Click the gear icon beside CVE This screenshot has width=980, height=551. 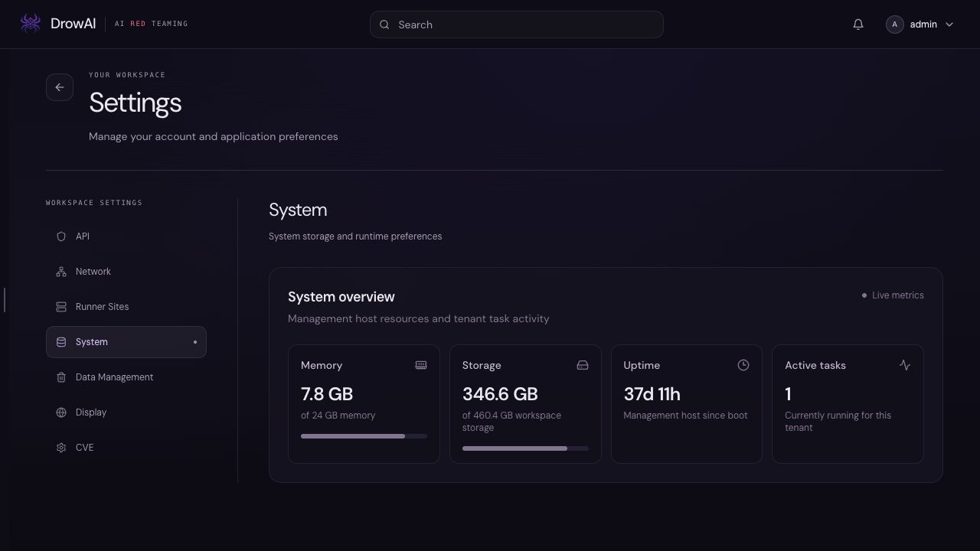[x=61, y=448]
